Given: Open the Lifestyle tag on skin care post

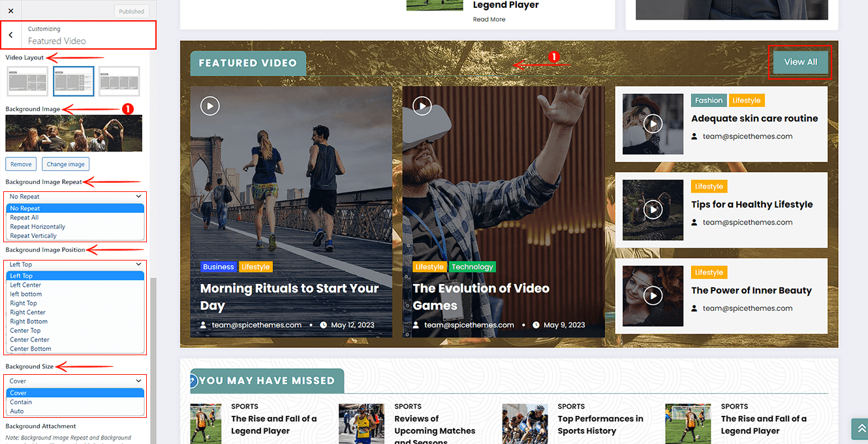Looking at the screenshot, I should click(x=746, y=101).
